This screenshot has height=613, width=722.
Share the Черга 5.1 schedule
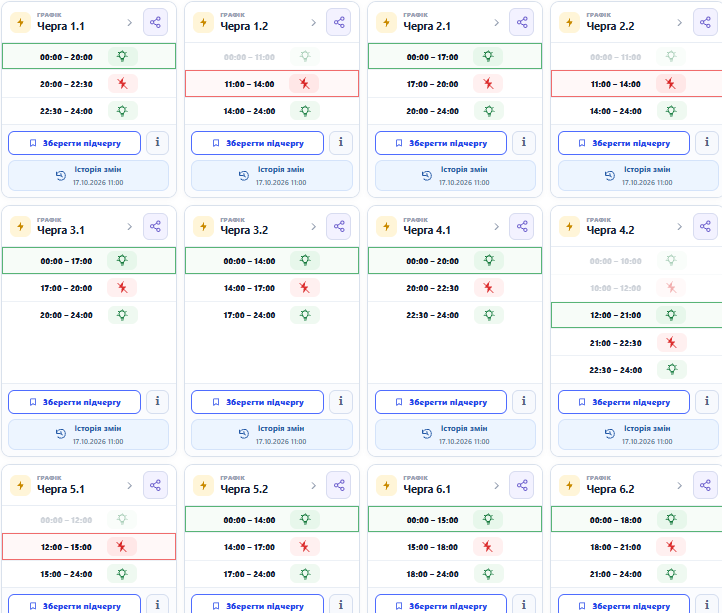(x=155, y=485)
